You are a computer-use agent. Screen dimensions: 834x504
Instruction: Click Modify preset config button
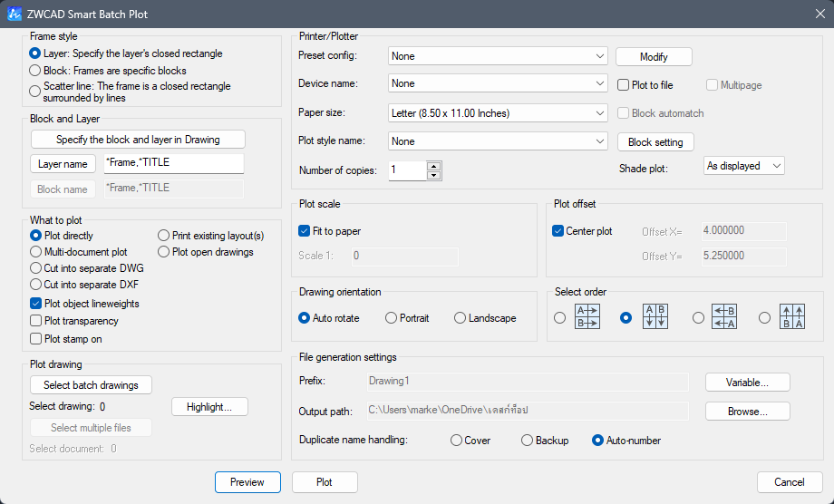pyautogui.click(x=654, y=57)
